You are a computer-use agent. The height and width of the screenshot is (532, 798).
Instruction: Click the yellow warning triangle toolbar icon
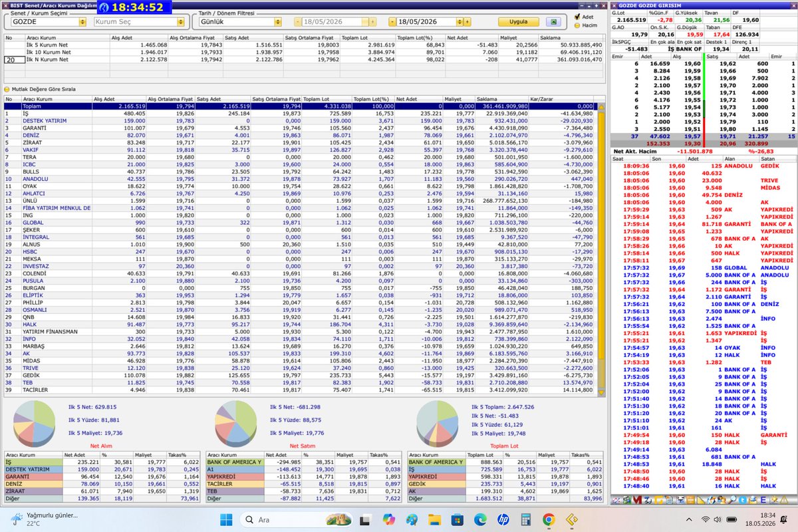[x=784, y=500]
